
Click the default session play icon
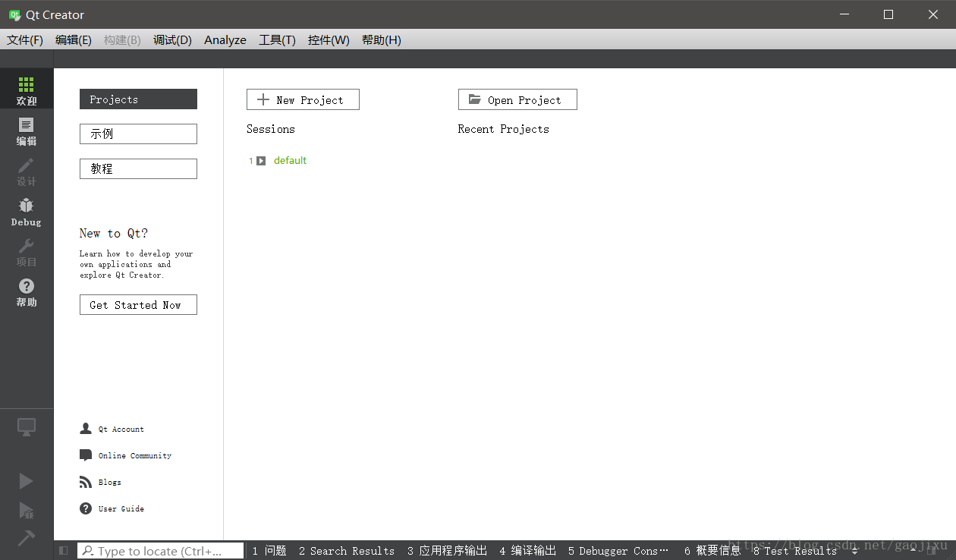click(261, 161)
